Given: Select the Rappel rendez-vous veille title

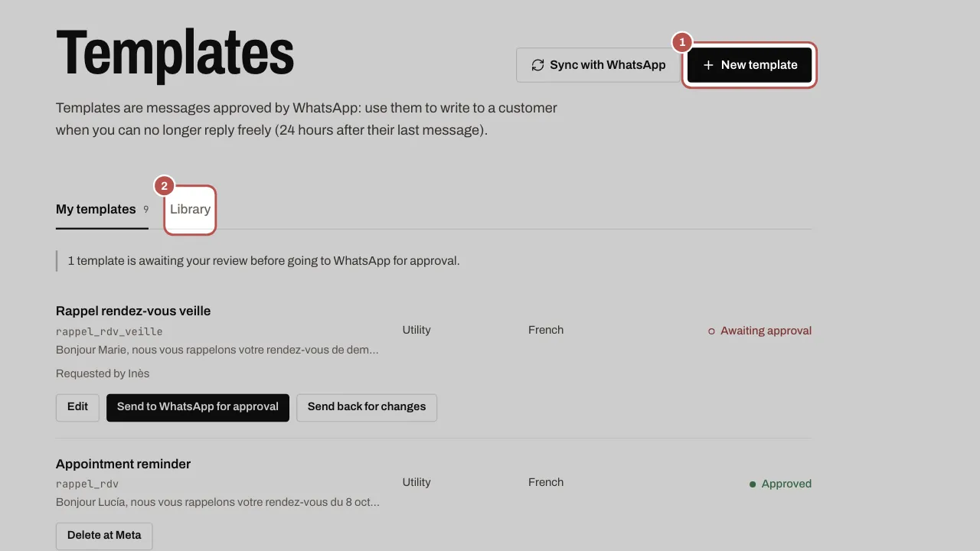Looking at the screenshot, I should tap(133, 311).
